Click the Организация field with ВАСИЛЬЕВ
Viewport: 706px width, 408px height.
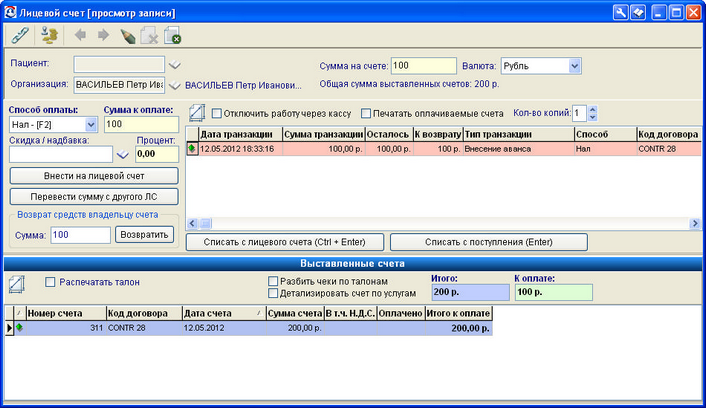119,85
